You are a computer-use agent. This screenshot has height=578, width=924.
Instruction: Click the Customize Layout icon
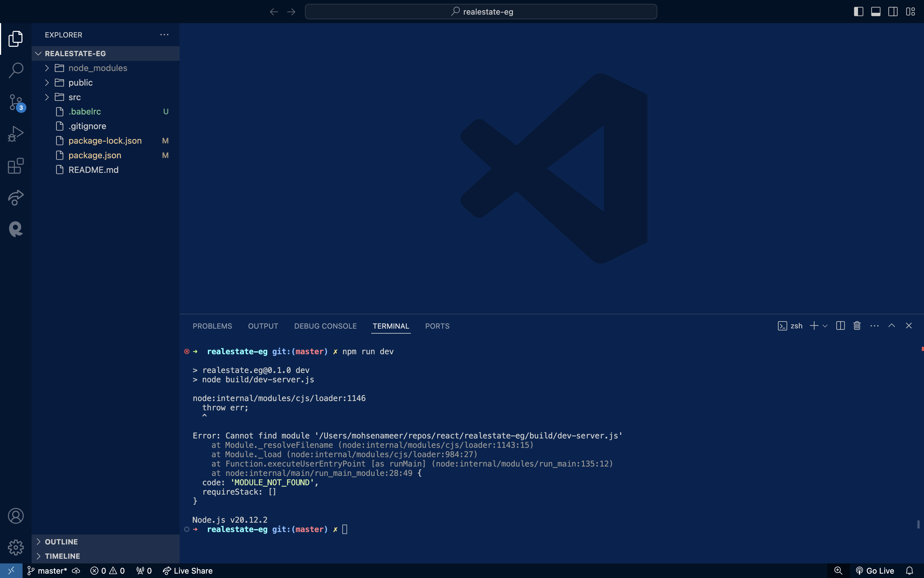coord(910,12)
